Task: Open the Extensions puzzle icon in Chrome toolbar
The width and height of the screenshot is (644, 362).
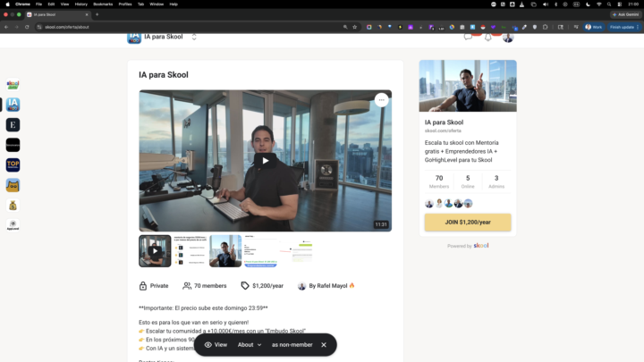Action: tap(545, 27)
